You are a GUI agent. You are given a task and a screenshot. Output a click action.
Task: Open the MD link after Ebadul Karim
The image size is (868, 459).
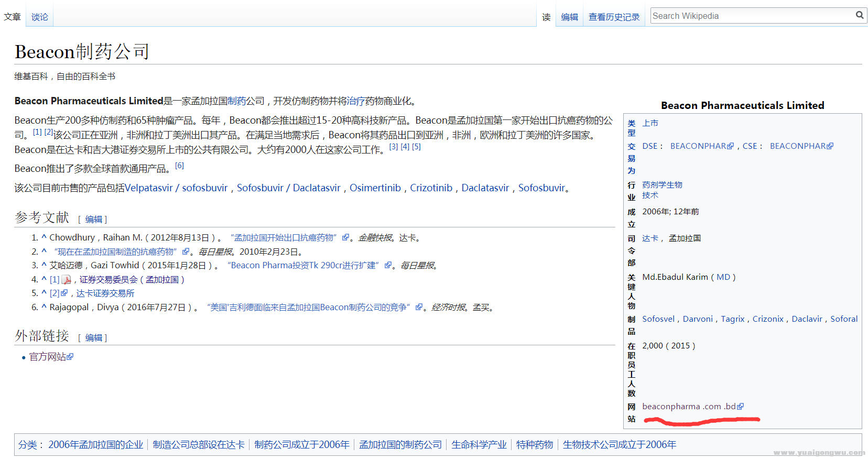coord(723,277)
